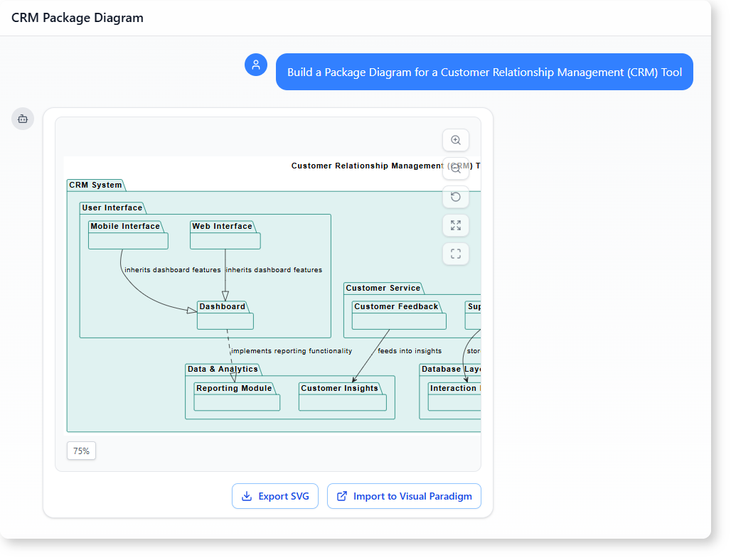Click the zoom out magnifier icon
The height and width of the screenshot is (560, 731).
click(x=456, y=169)
